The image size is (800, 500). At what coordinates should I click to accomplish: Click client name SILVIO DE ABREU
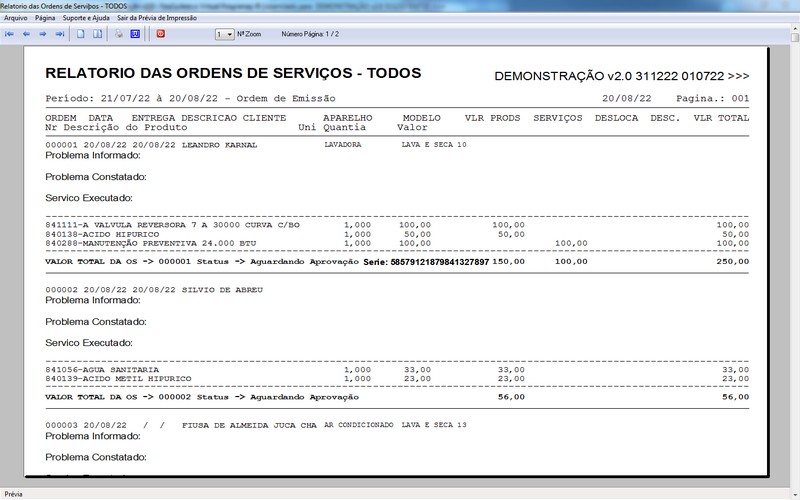point(222,290)
